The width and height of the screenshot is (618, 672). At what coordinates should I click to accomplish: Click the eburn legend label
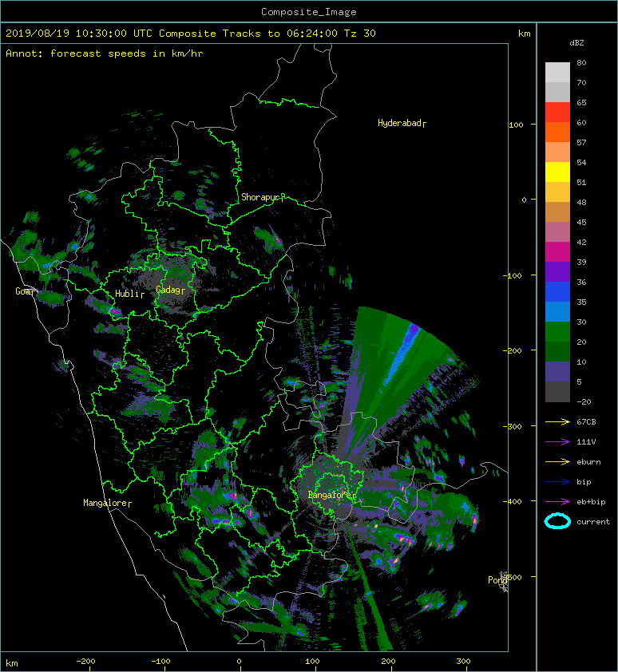[x=588, y=462]
